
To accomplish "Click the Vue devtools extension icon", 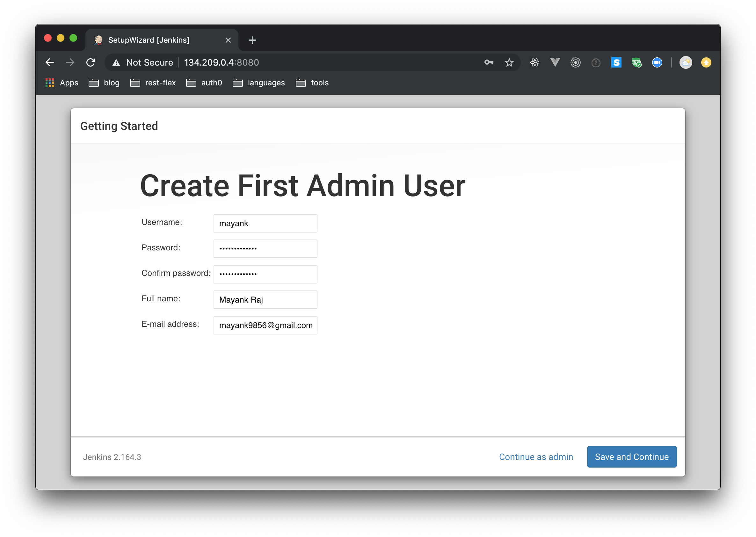I will click(555, 62).
